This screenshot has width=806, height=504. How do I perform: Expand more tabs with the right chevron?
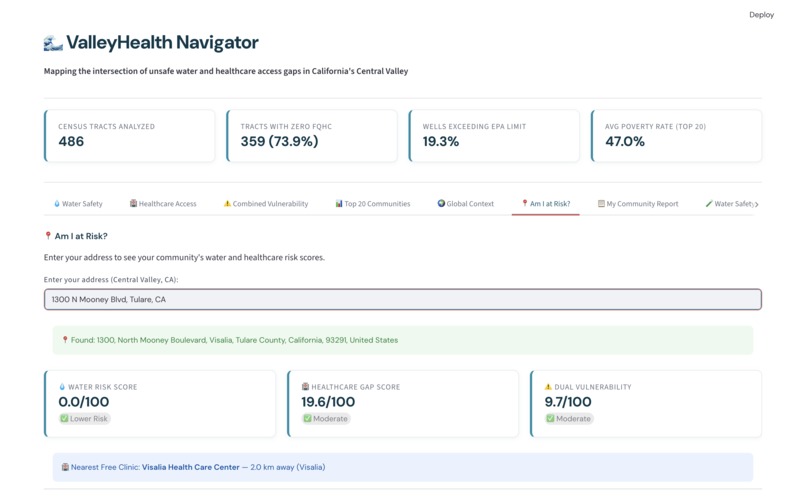pyautogui.click(x=757, y=204)
